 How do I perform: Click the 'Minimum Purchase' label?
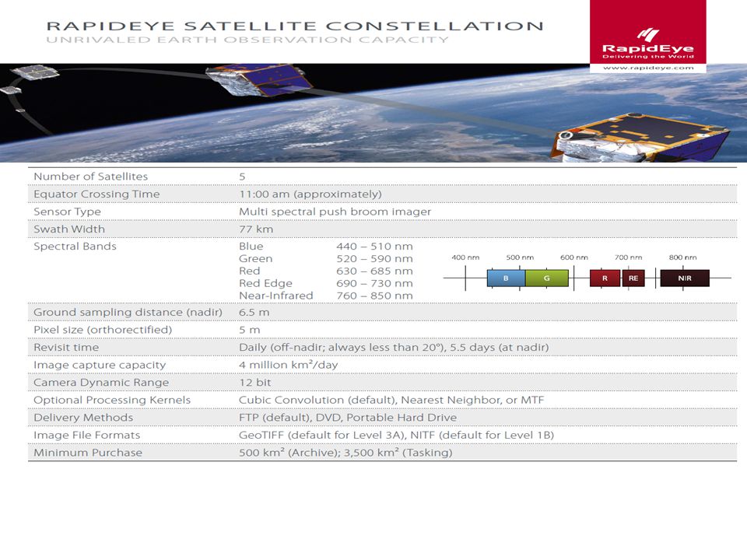click(x=88, y=453)
